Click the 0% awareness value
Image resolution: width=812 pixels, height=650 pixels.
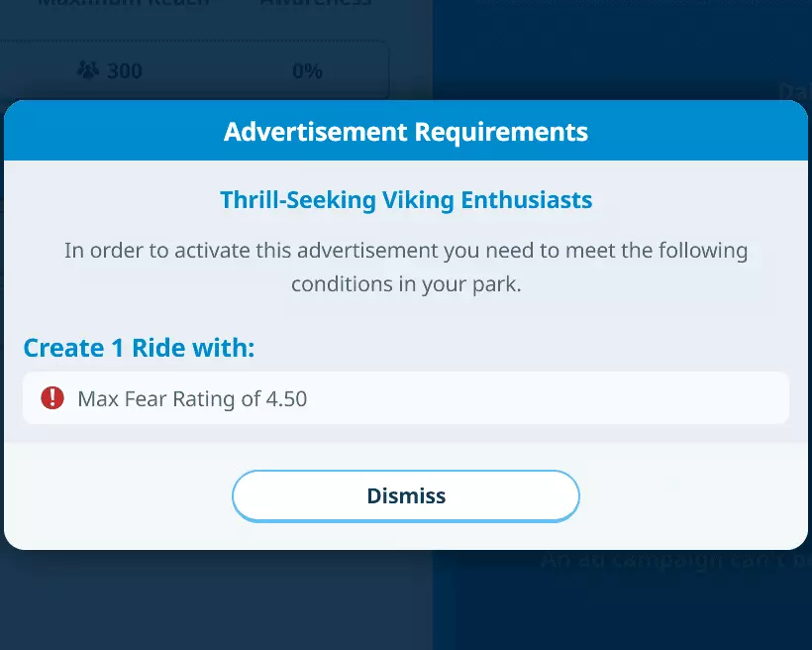point(307,70)
